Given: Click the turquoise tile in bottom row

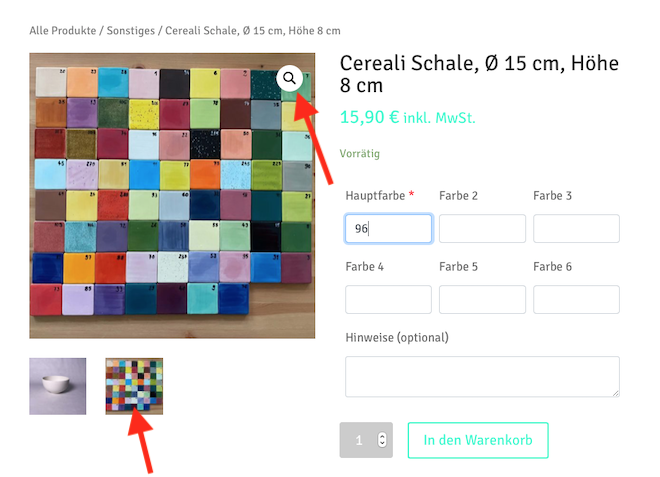Looking at the screenshot, I should 203,298.
